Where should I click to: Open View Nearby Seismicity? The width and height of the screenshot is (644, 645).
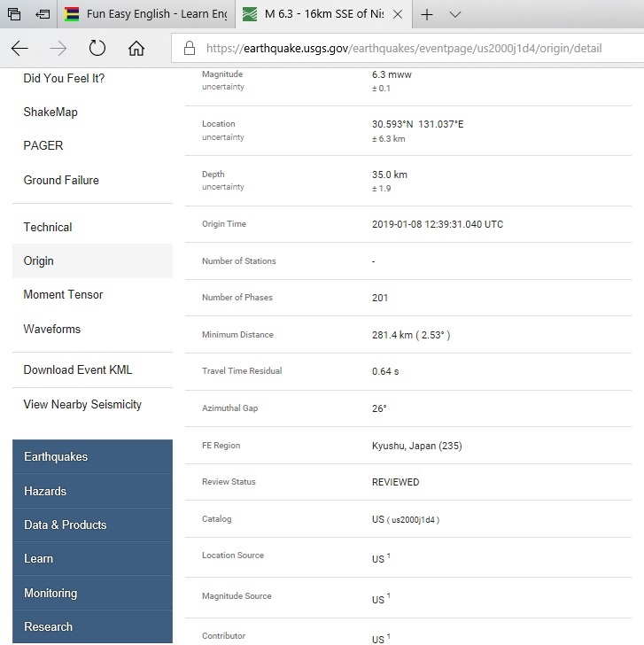(82, 405)
